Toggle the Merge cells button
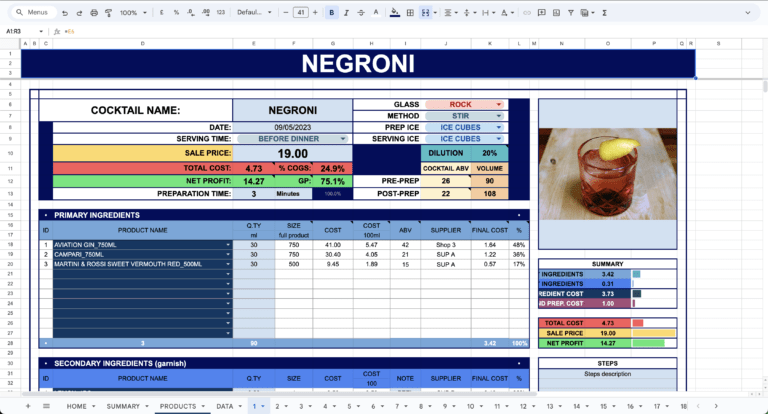This screenshot has height=414, width=768. (x=425, y=13)
